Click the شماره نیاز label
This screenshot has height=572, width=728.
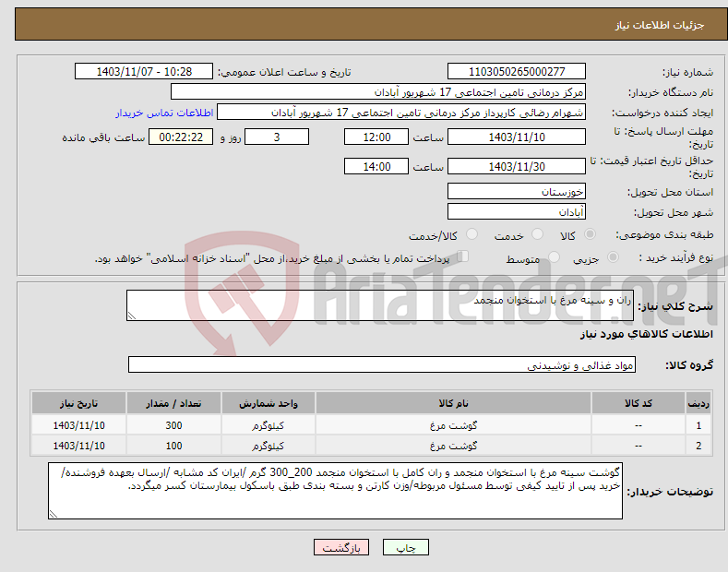click(687, 73)
